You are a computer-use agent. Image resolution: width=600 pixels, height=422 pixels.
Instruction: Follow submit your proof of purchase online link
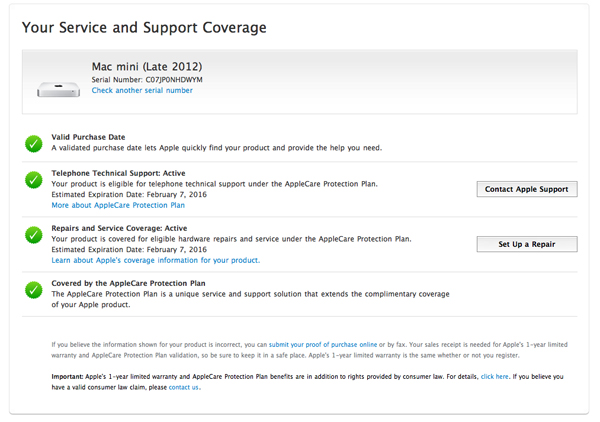[x=323, y=344]
